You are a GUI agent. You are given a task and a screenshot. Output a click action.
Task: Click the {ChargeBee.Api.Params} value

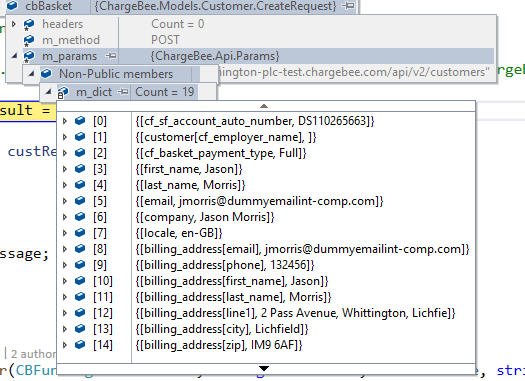pyautogui.click(x=215, y=56)
